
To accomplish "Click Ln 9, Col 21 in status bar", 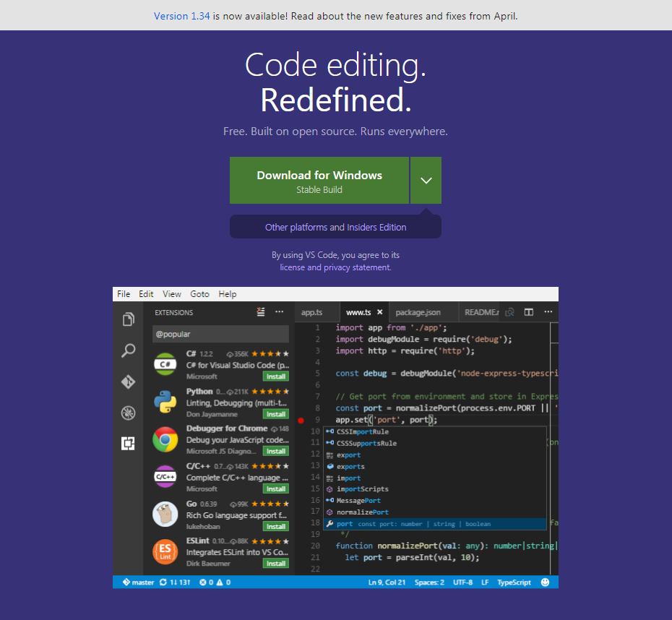I will pyautogui.click(x=387, y=582).
